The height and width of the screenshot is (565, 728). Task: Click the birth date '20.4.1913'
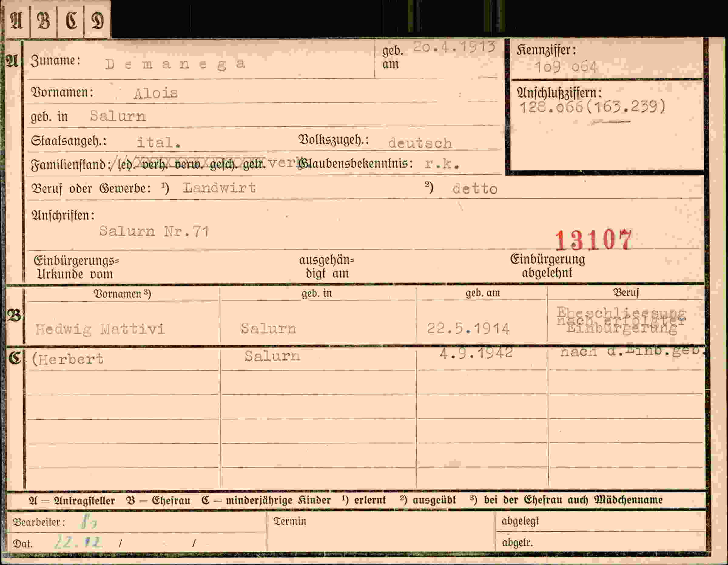454,47
